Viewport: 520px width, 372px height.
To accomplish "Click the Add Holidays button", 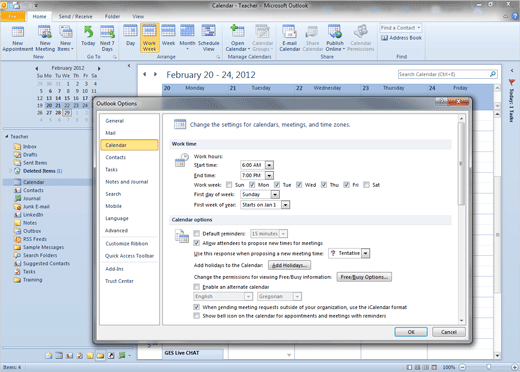I will [x=290, y=265].
